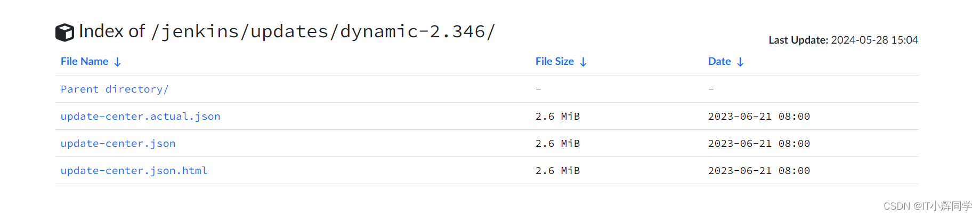
Task: Click the down arrow next to Date
Action: click(x=740, y=62)
